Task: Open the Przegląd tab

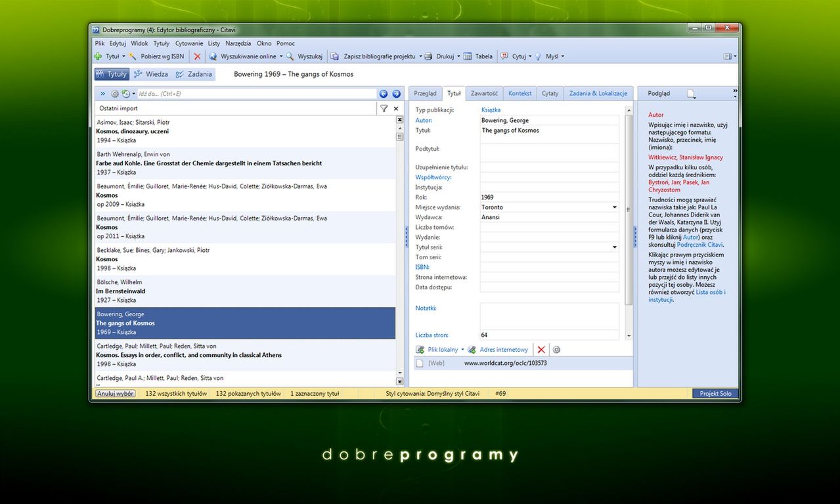Action: coord(425,93)
